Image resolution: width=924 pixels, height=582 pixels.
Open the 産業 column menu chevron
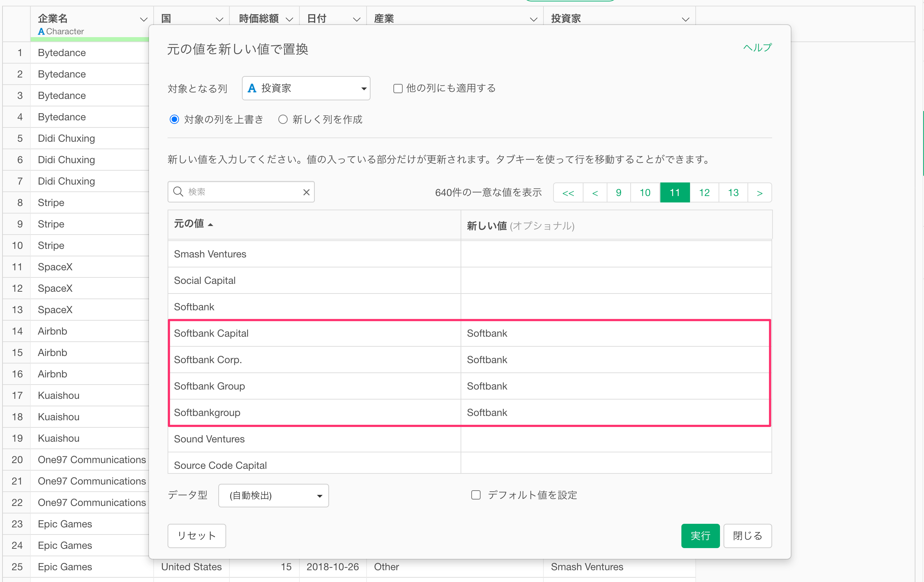click(533, 19)
